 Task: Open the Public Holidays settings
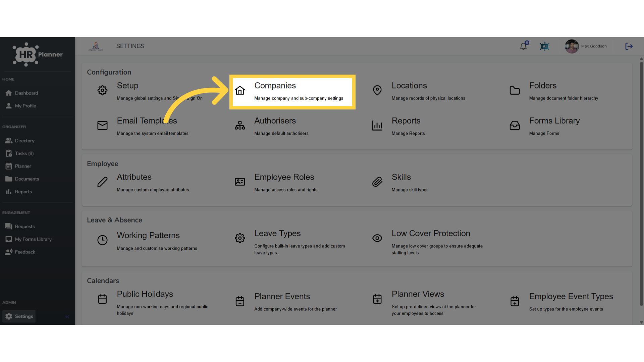tap(145, 294)
